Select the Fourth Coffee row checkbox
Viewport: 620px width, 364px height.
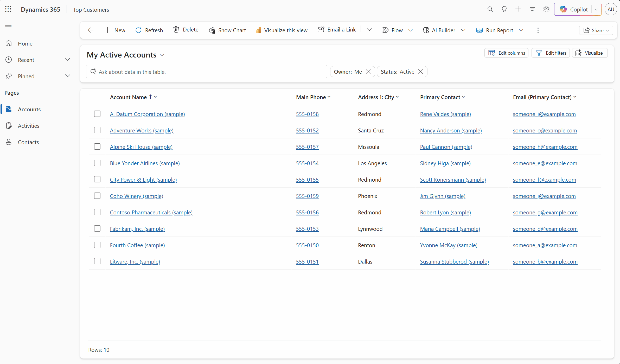tap(97, 245)
